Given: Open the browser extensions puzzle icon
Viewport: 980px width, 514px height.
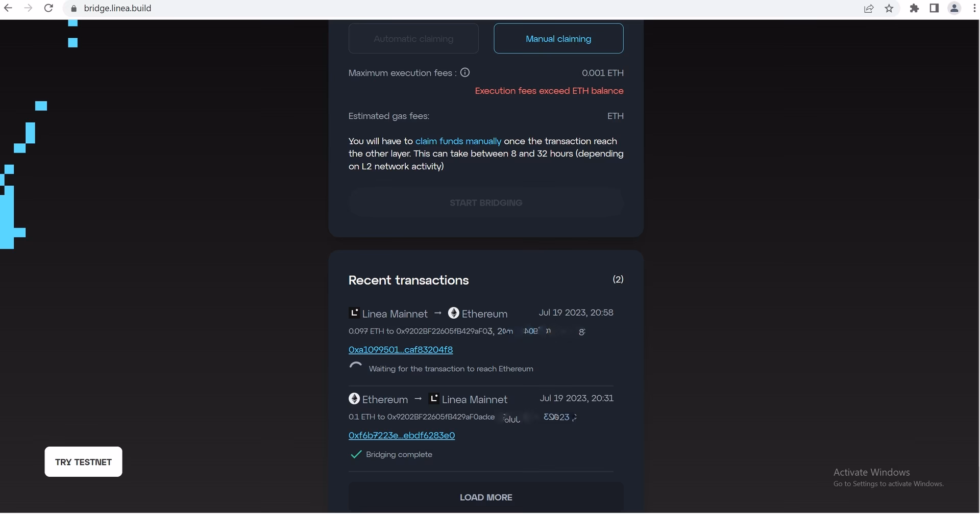Looking at the screenshot, I should (x=914, y=8).
